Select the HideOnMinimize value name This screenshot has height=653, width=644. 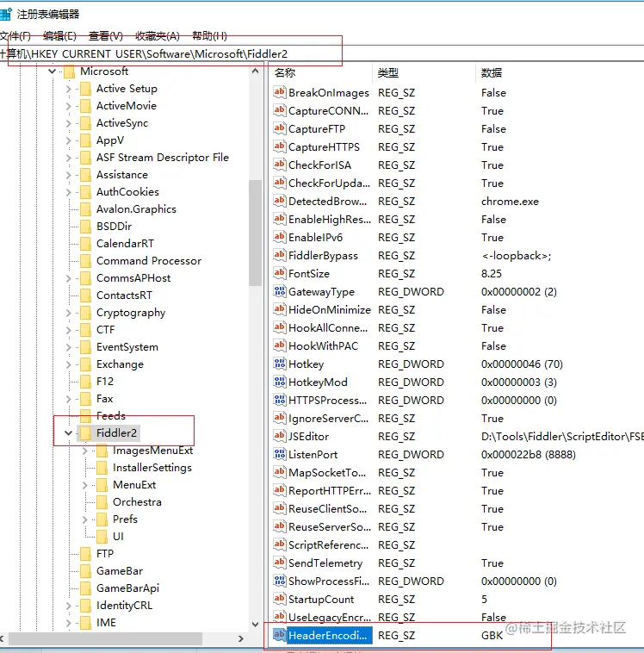(x=329, y=309)
